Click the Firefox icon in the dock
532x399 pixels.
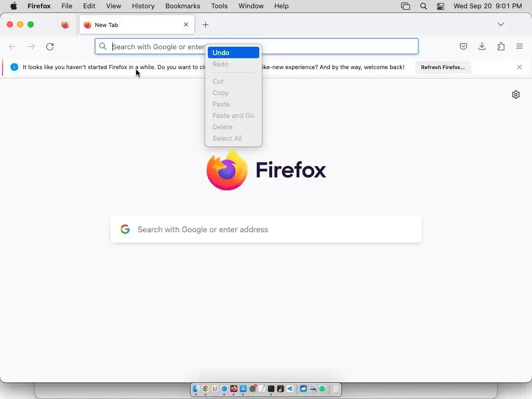(234, 389)
